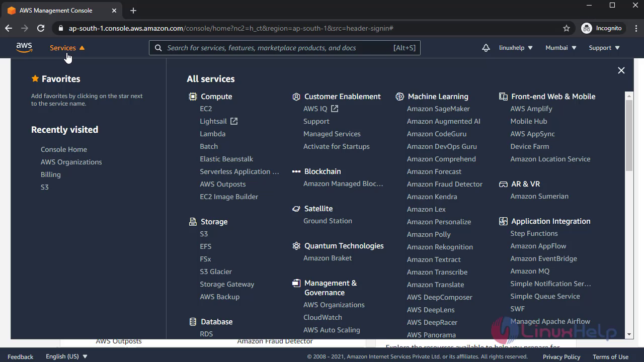Click the services search input field
The image size is (644, 362).
[285, 48]
